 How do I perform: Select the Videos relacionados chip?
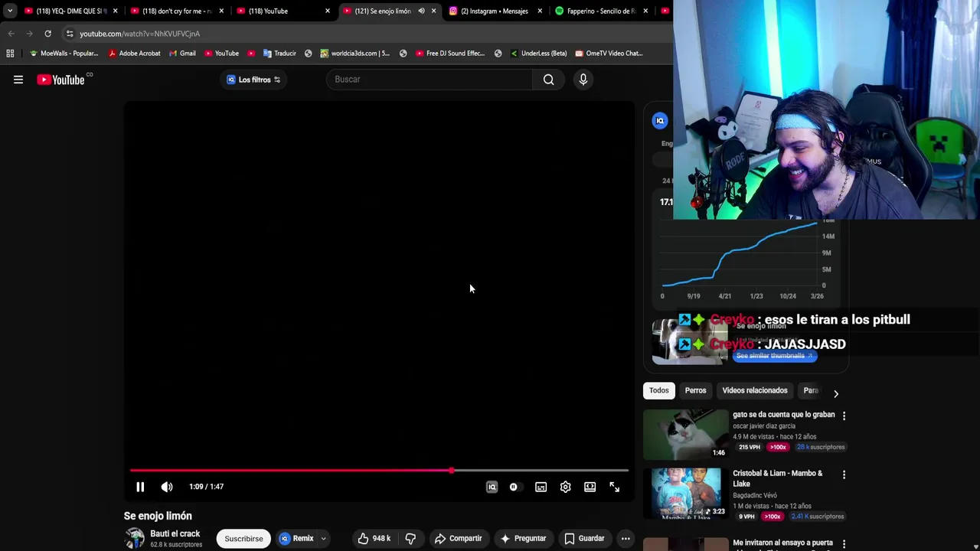pos(755,390)
